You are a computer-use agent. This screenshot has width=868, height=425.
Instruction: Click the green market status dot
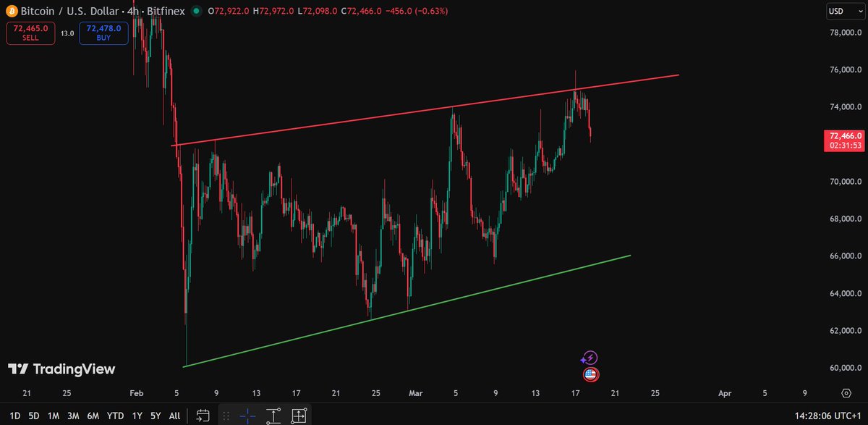197,11
